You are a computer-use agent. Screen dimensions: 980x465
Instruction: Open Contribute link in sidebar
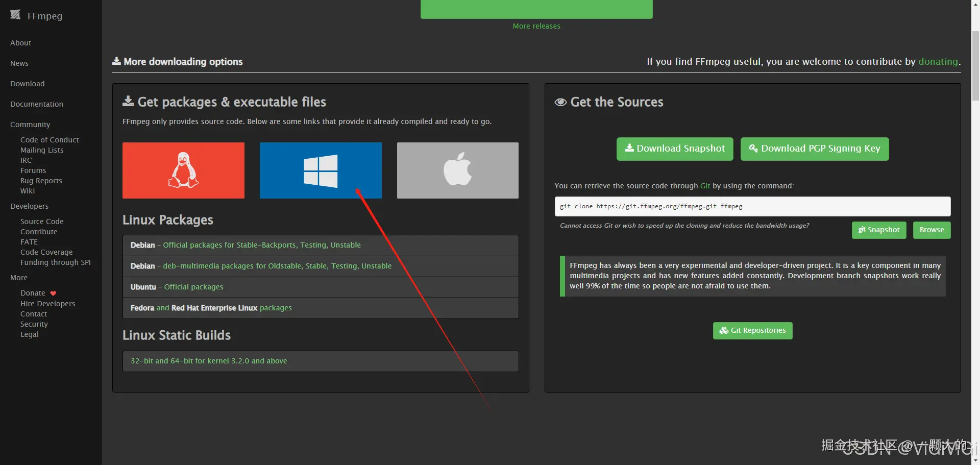[39, 232]
